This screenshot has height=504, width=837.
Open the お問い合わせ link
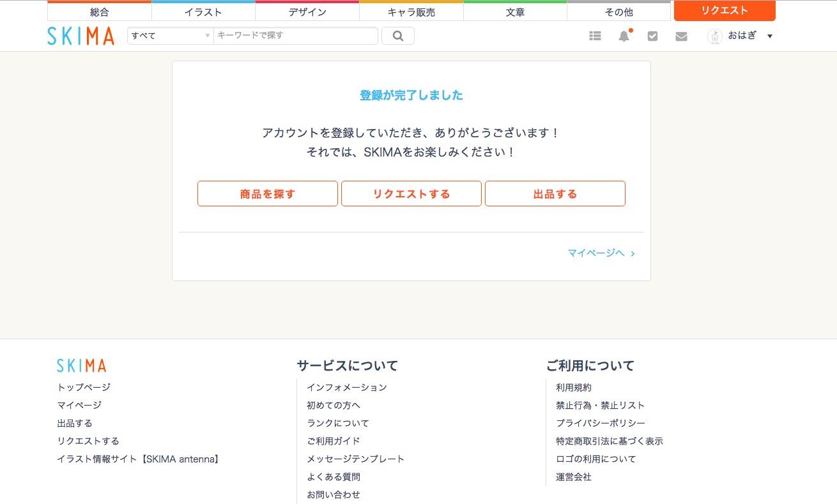pos(334,494)
